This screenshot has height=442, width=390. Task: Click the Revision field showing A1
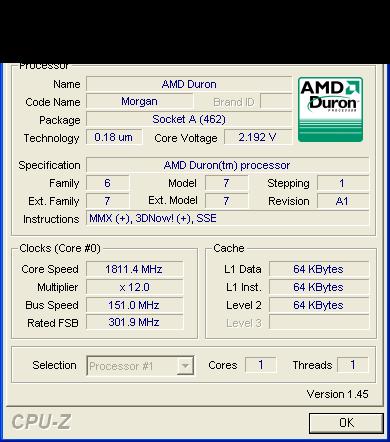pyautogui.click(x=343, y=201)
